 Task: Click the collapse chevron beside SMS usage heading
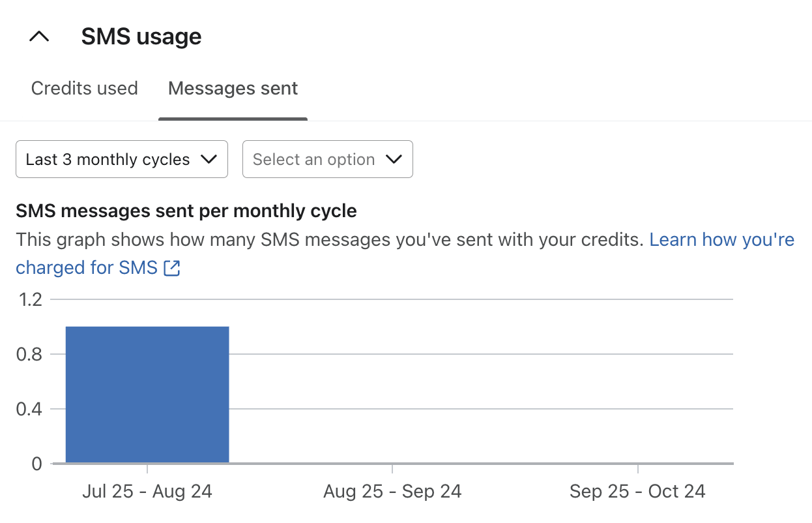(39, 37)
